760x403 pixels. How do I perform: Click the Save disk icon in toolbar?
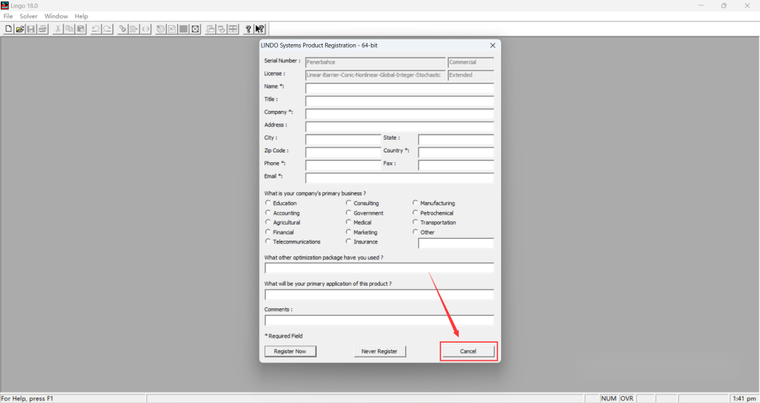(31, 29)
